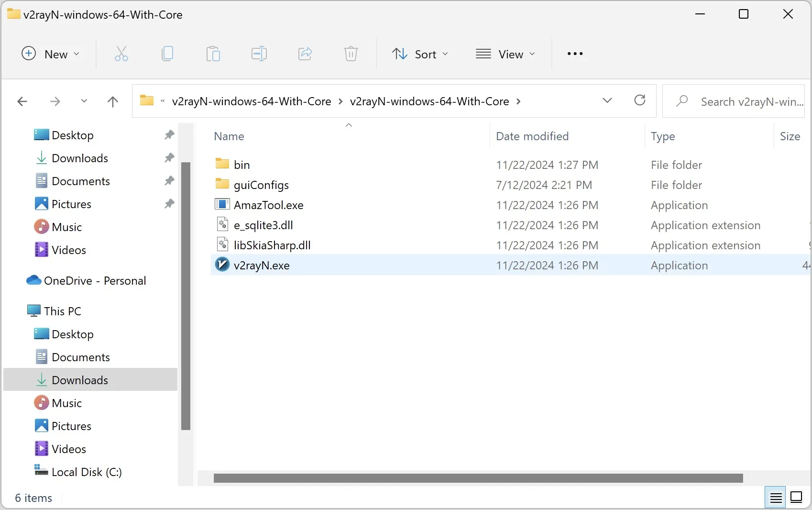Click the e_sqlite3.dll file name
Screen dimensions: 812x510
coord(263,225)
